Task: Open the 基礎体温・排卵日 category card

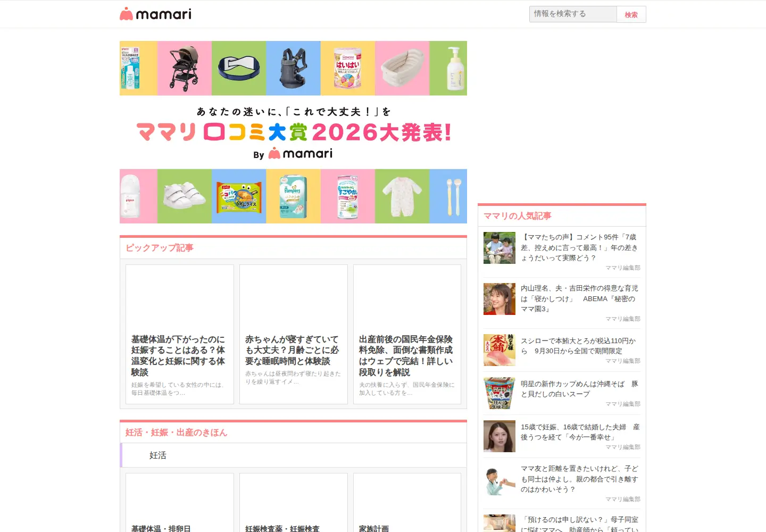Action: (180, 503)
